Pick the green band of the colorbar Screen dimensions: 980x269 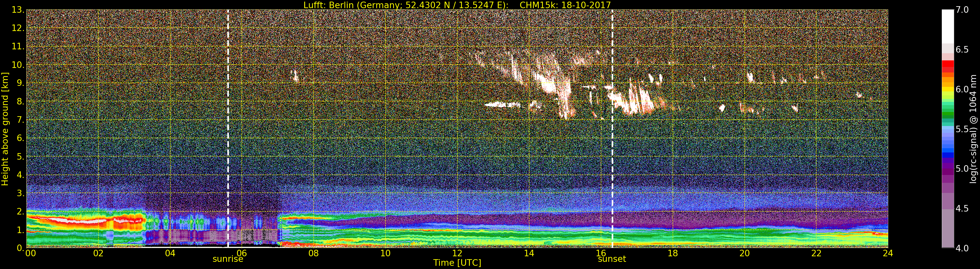(x=948, y=114)
